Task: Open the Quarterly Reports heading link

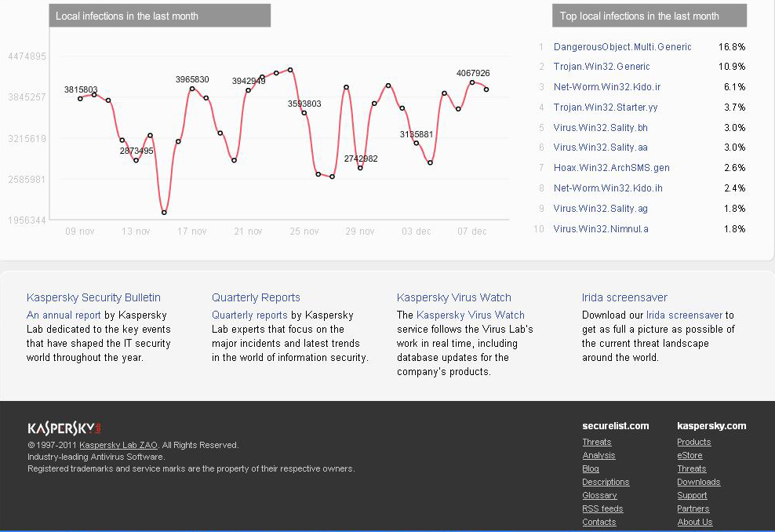Action: pos(256,297)
